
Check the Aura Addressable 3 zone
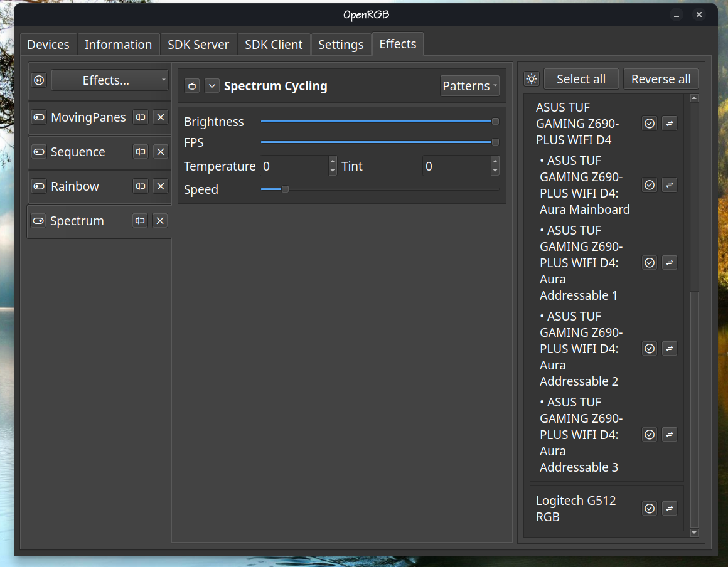point(650,434)
